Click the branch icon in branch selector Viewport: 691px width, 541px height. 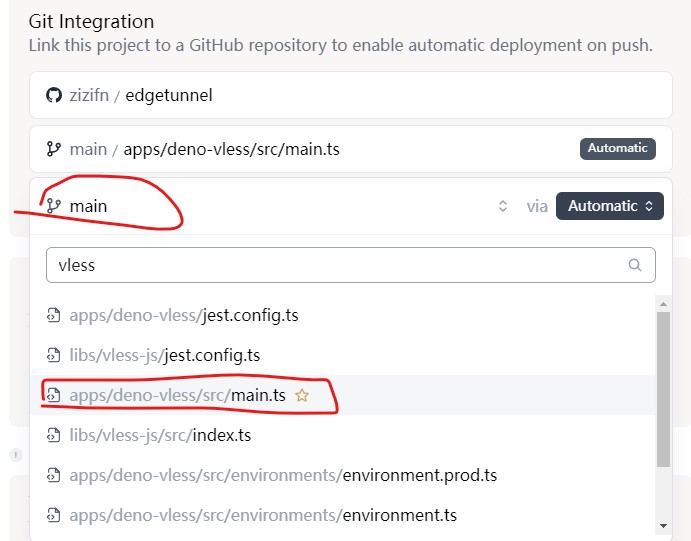(x=54, y=206)
